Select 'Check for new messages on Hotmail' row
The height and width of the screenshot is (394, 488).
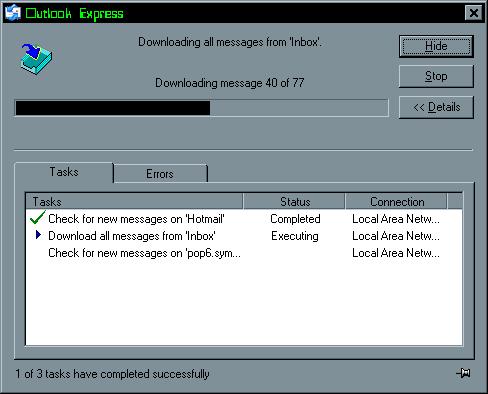[x=244, y=219]
